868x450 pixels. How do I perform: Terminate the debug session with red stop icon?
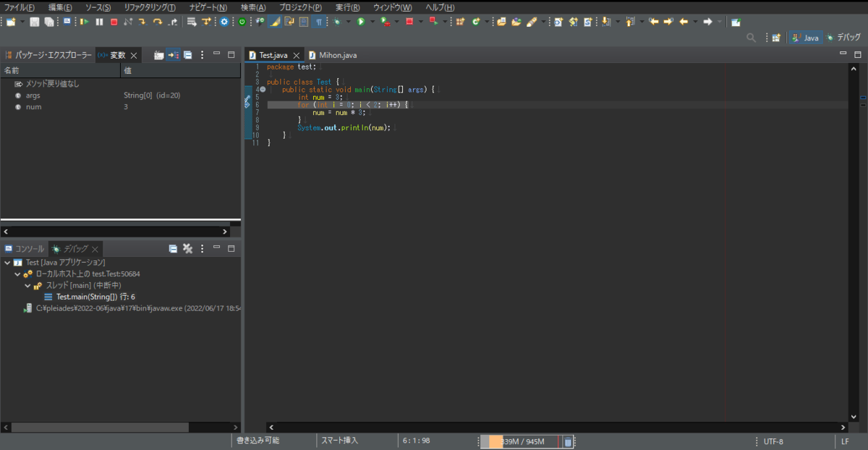tap(114, 22)
